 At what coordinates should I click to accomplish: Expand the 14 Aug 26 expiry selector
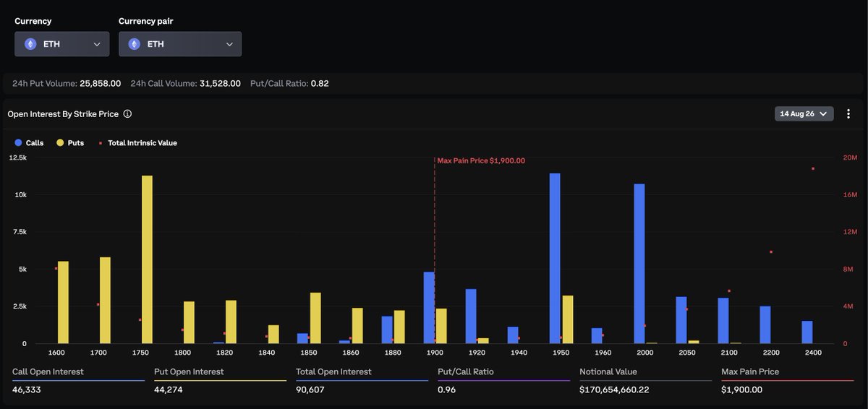pyautogui.click(x=804, y=114)
